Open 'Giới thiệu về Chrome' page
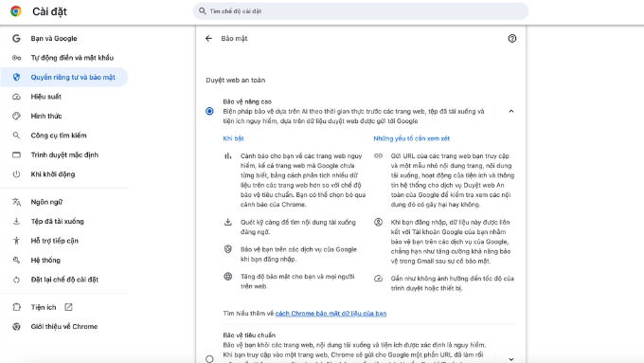 tap(64, 326)
